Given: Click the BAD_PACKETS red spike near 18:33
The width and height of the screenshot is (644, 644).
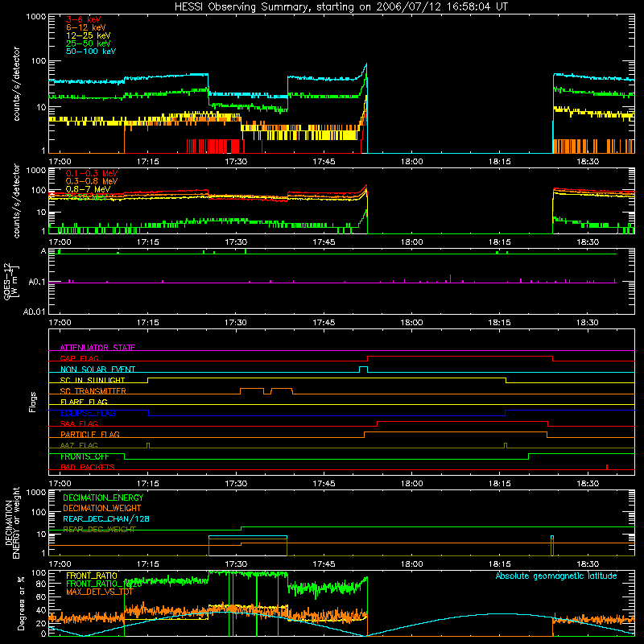Looking at the screenshot, I should pyautogui.click(x=607, y=467).
